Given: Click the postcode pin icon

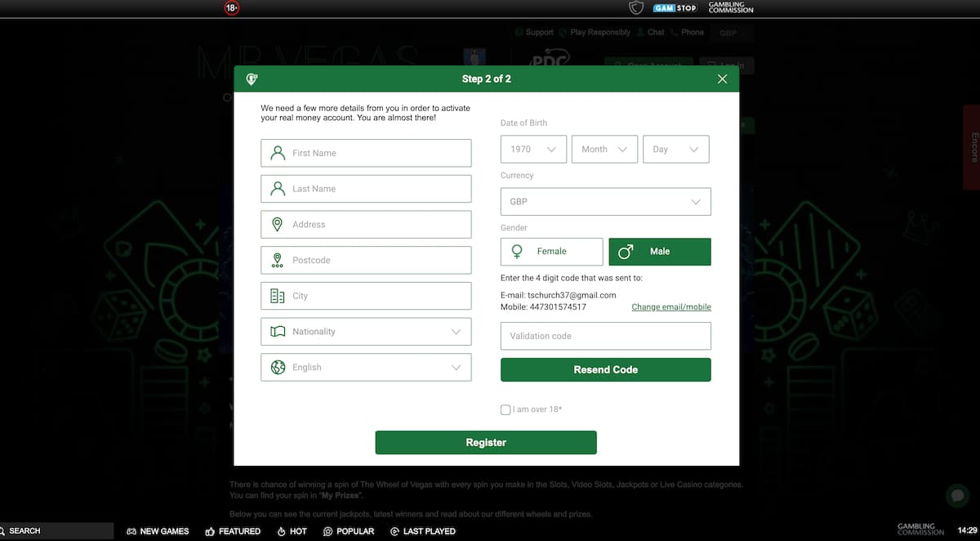Looking at the screenshot, I should [x=278, y=260].
